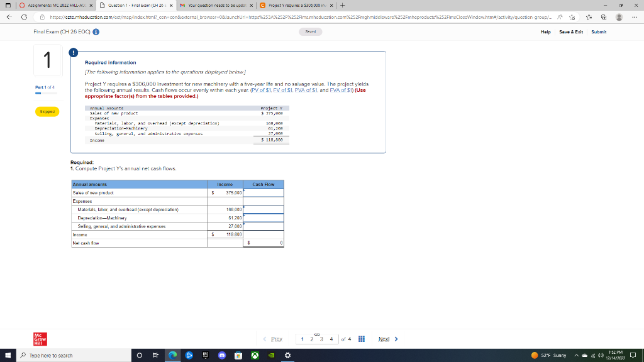Open Microsoft Store from the taskbar
The width and height of the screenshot is (644, 362).
pos(239,355)
